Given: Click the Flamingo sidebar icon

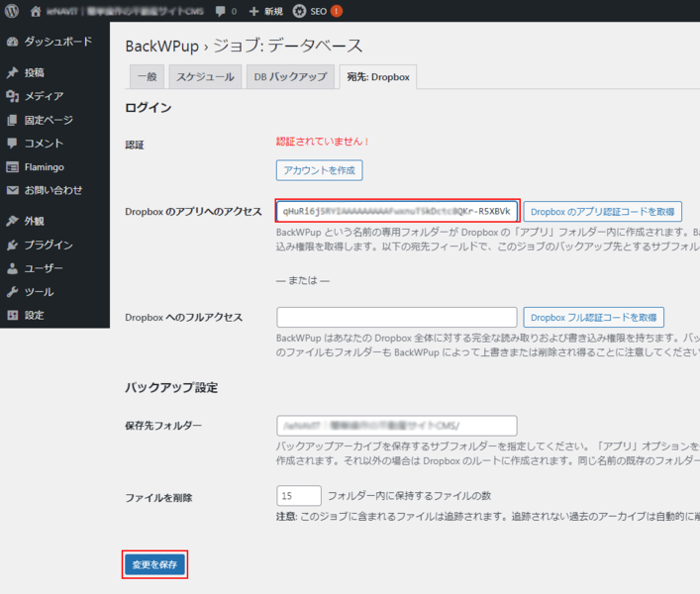Looking at the screenshot, I should pyautogui.click(x=13, y=167).
